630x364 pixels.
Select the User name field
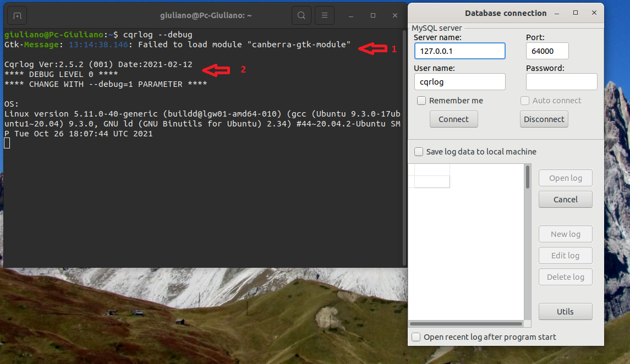pyautogui.click(x=459, y=82)
